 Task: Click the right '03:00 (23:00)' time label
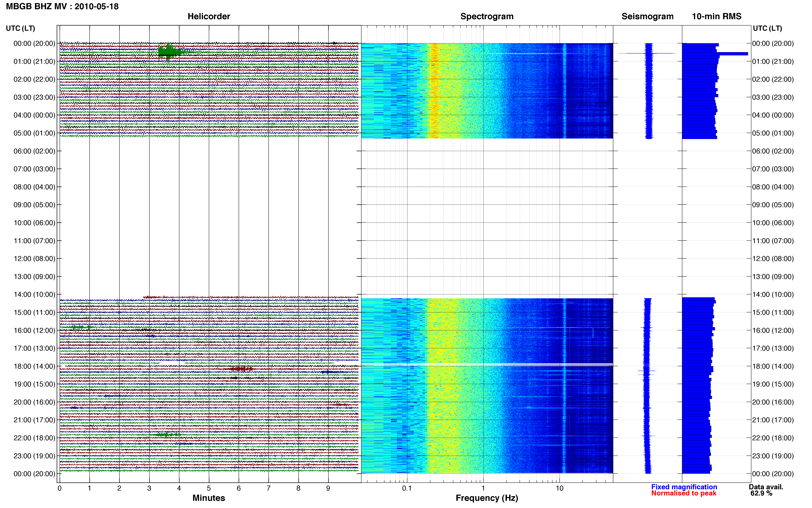click(773, 97)
